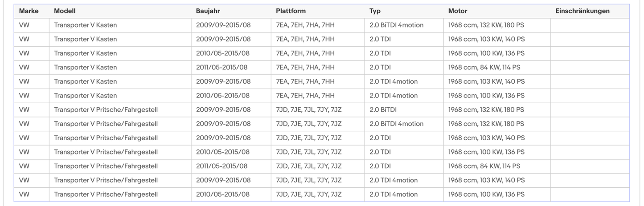This screenshot has width=644, height=206.
Task: Click the 140 PS motor cell for Kasten 4motion
Action: pyautogui.click(x=487, y=81)
